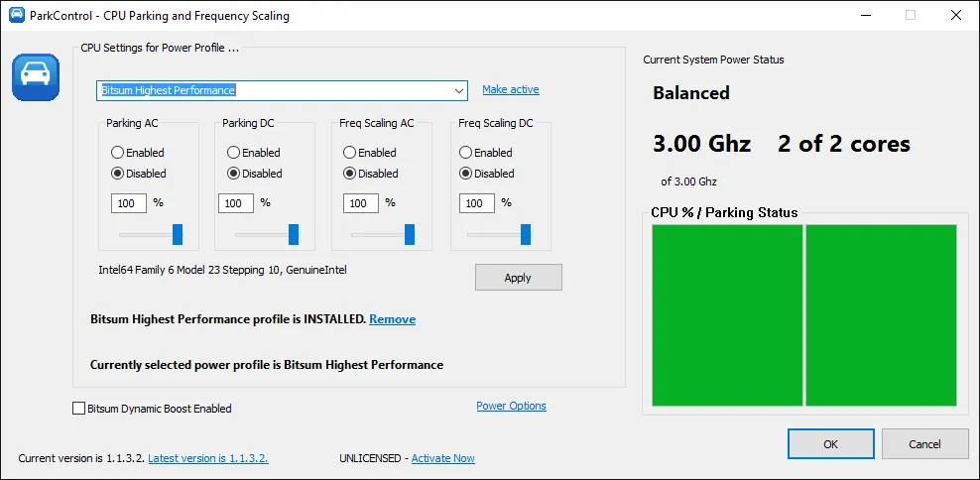Viewport: 980px width, 480px height.
Task: Click the left green CPU core graph
Action: coord(727,315)
